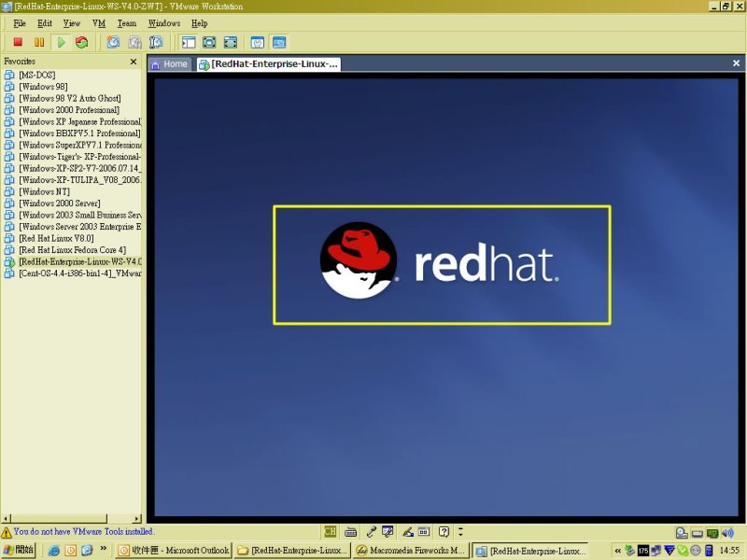Suspend the virtual machine with the pause icon
This screenshot has height=560, width=747.
[x=39, y=42]
